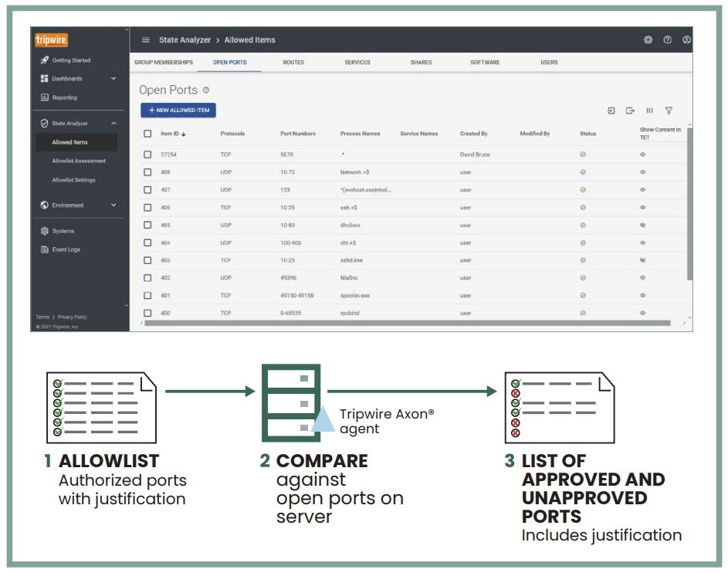This screenshot has height=573, width=728.
Task: Expand the Environment chevron
Action: [113, 205]
